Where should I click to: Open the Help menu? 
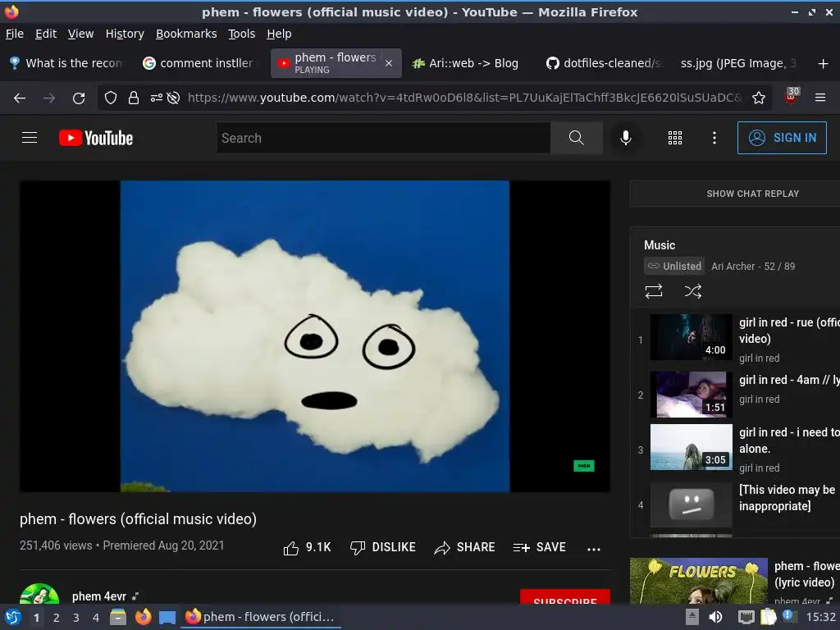[x=279, y=34]
